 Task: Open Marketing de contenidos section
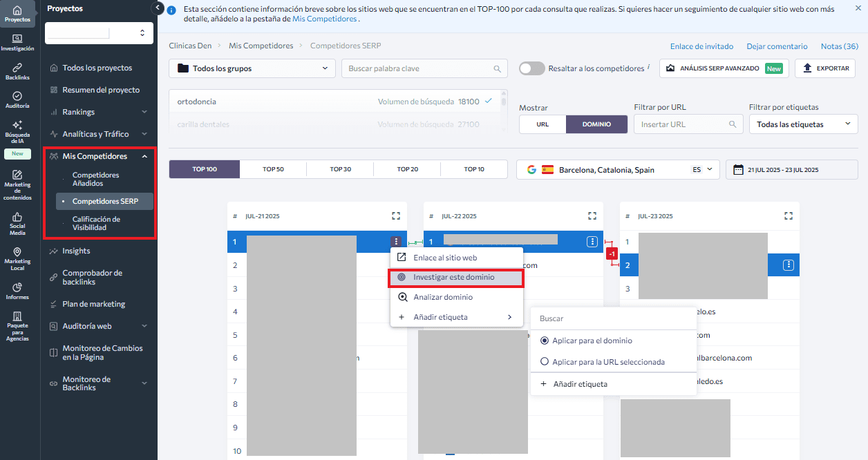tap(17, 185)
